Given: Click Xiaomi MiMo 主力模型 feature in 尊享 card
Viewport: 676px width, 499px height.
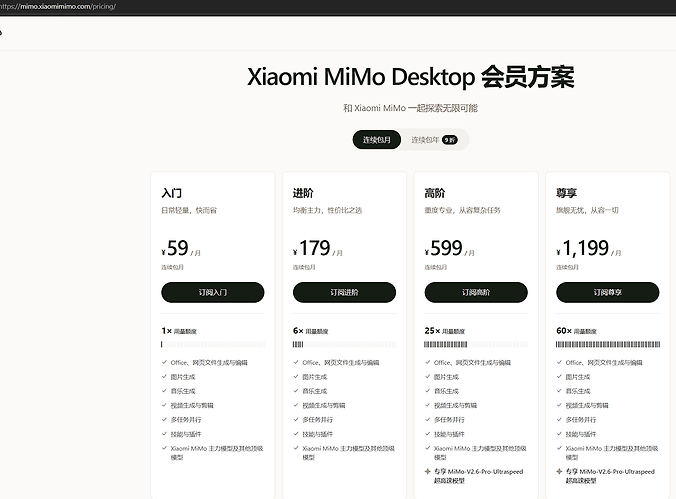Looking at the screenshot, I should (612, 453).
